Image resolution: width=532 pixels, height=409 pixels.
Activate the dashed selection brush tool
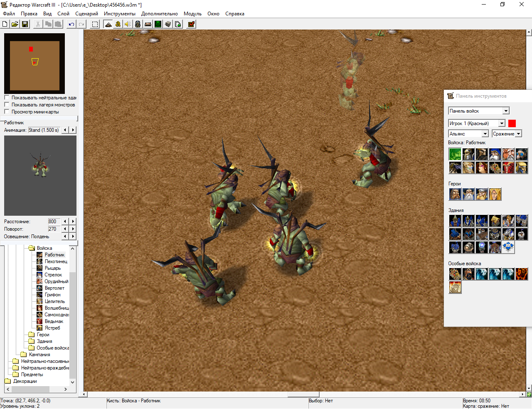tap(95, 24)
